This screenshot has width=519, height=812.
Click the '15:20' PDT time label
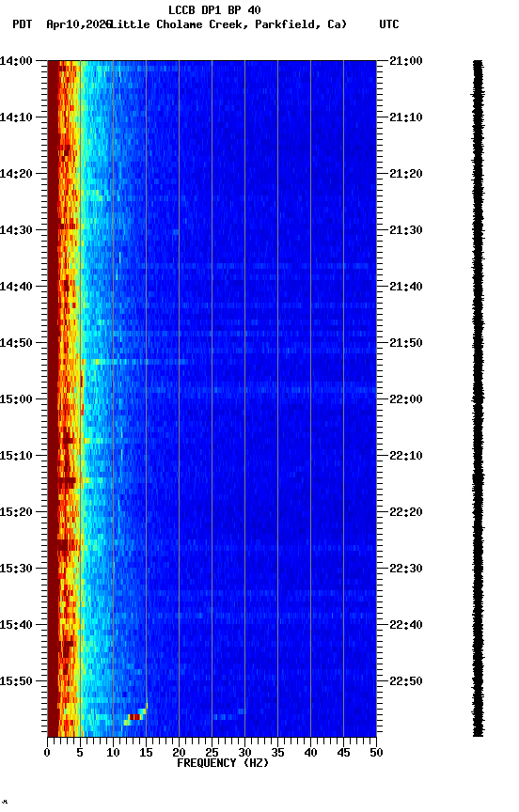tap(16, 513)
